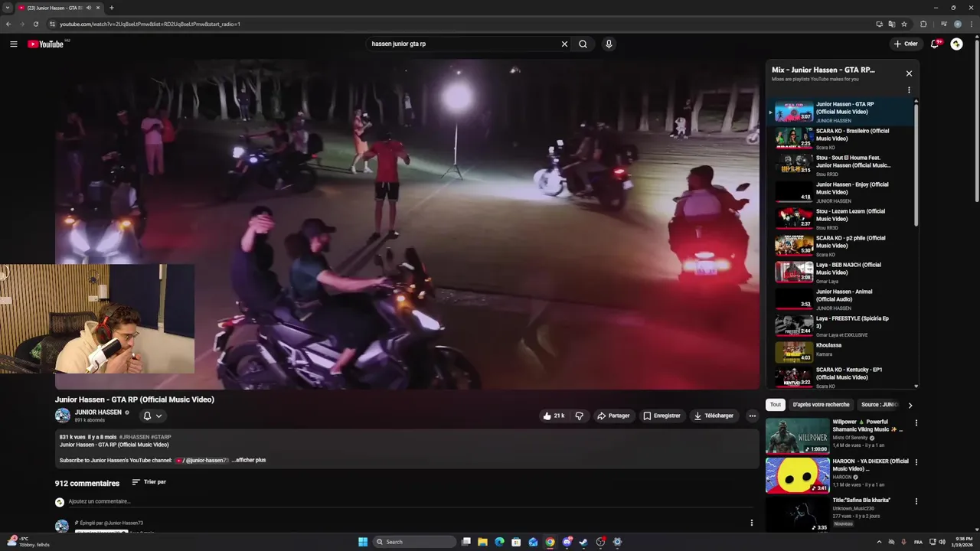Open YouTube notifications bell
The height and width of the screenshot is (551, 980).
coord(935,44)
